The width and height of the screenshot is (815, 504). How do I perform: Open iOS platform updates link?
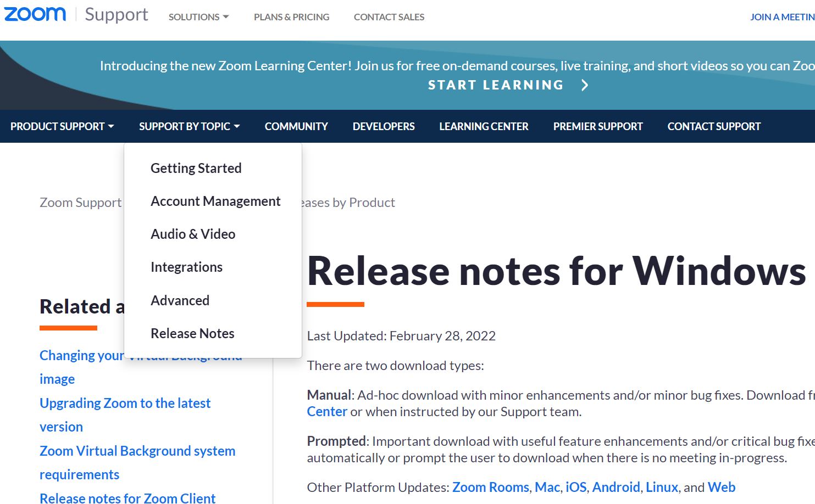[576, 488]
